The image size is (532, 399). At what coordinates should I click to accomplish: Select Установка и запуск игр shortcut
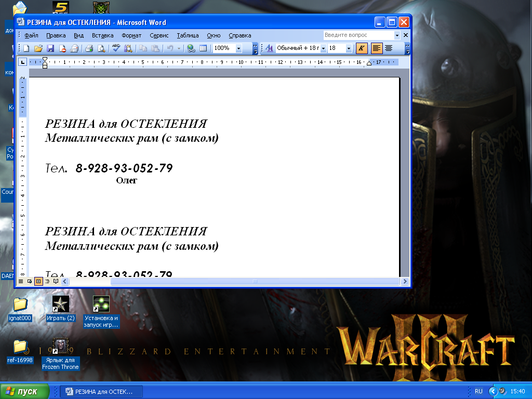point(101,312)
